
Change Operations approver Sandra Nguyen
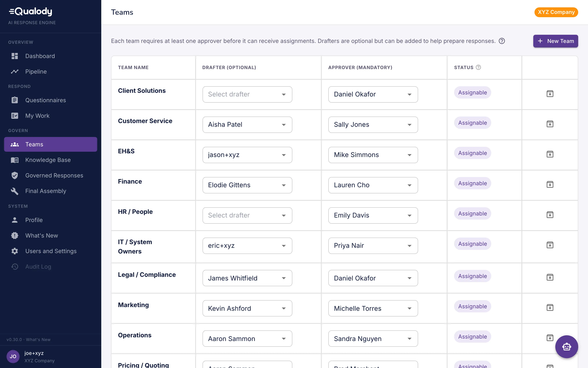[373, 339]
